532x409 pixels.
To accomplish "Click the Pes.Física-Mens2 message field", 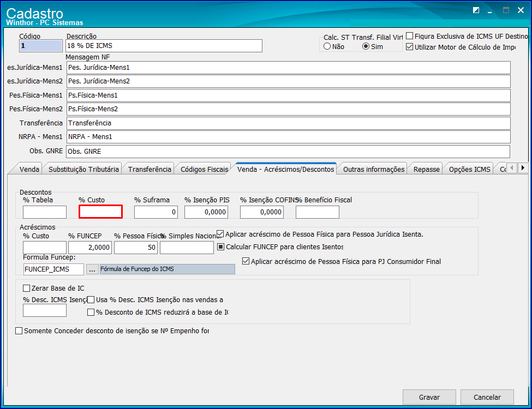I will (x=289, y=109).
